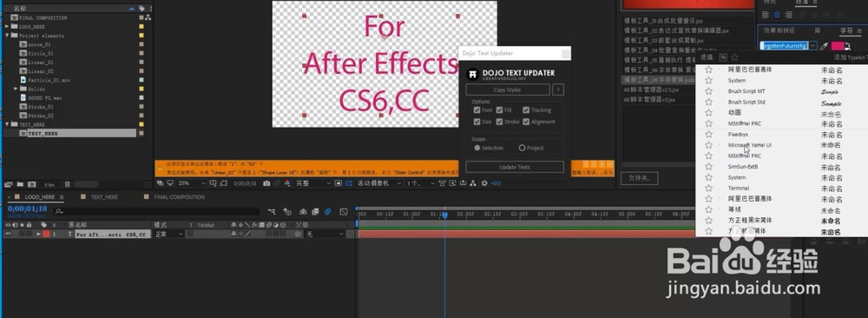Open the graph editor icon in the timeline
This screenshot has height=318, width=868.
343,212
